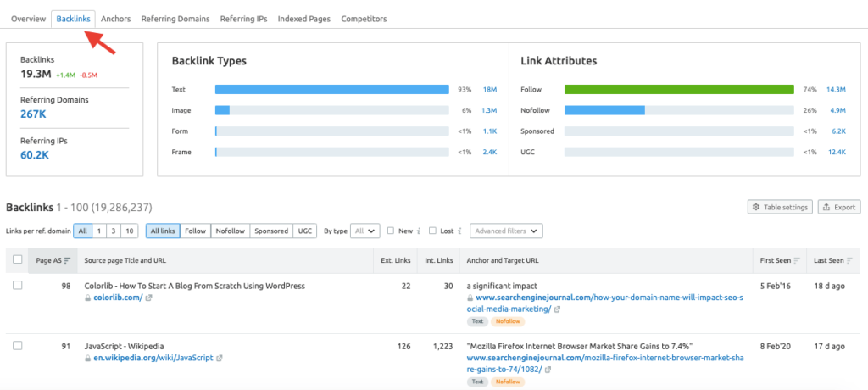The height and width of the screenshot is (390, 868).
Task: Click the upload icon in Export
Action: click(826, 207)
